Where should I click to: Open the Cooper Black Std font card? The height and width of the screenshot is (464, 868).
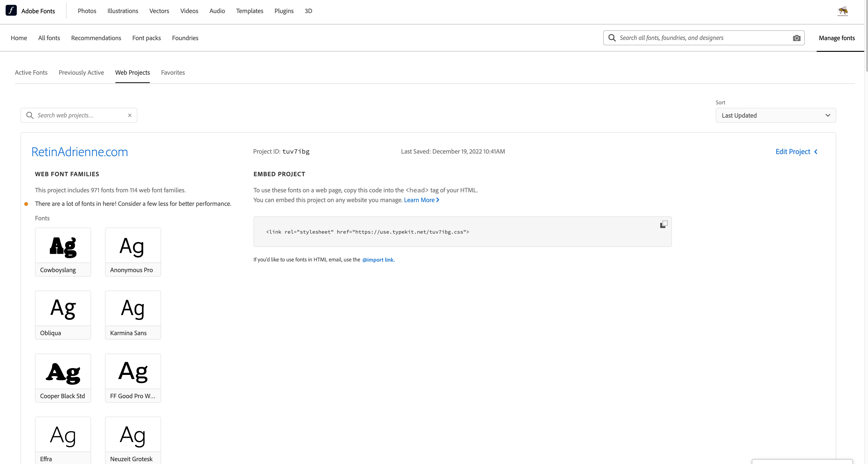63,378
